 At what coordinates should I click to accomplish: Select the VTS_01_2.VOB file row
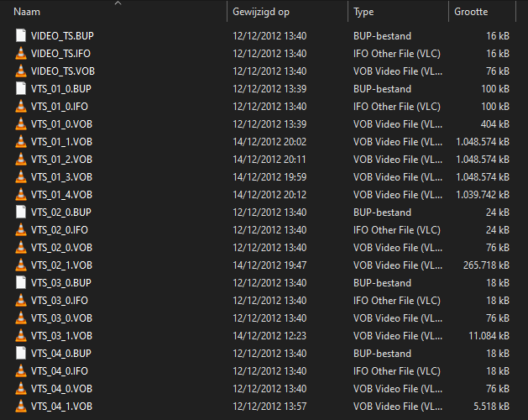coord(61,160)
